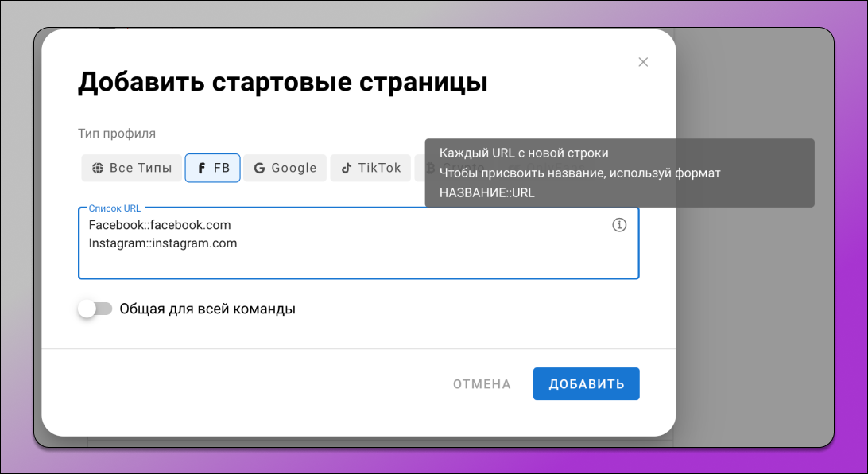Click the Instagram::instagram.com line
Viewport: 868px width, 474px height.
coord(162,243)
